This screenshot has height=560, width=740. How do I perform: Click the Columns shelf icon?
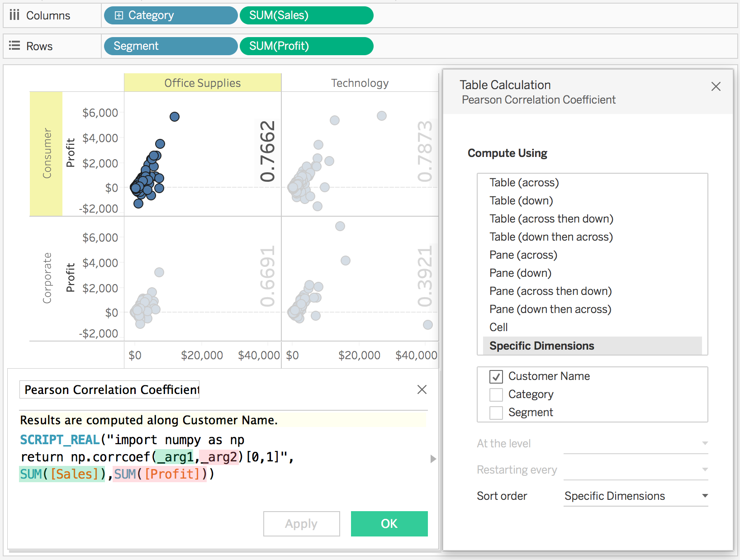(14, 15)
